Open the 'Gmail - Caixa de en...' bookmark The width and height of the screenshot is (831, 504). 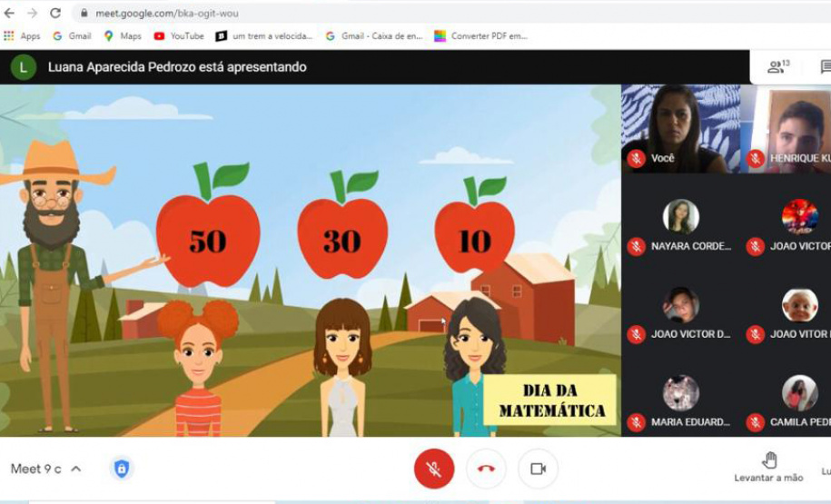click(374, 36)
